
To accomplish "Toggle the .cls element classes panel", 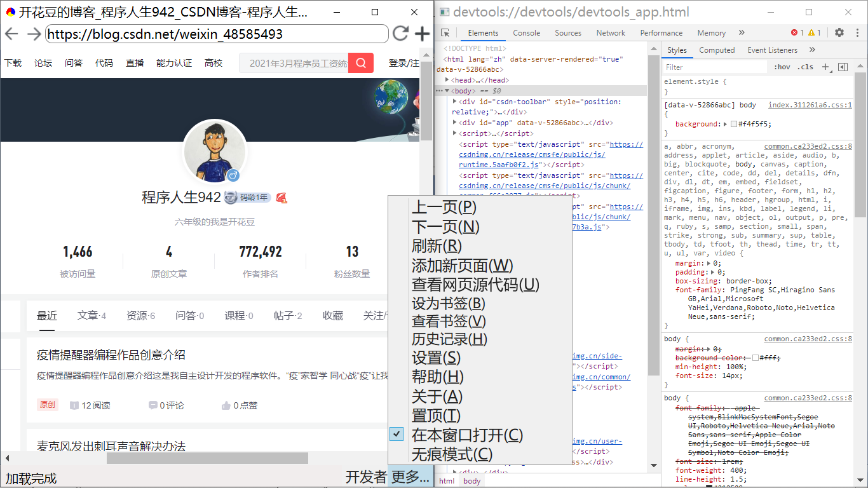I will [x=806, y=67].
